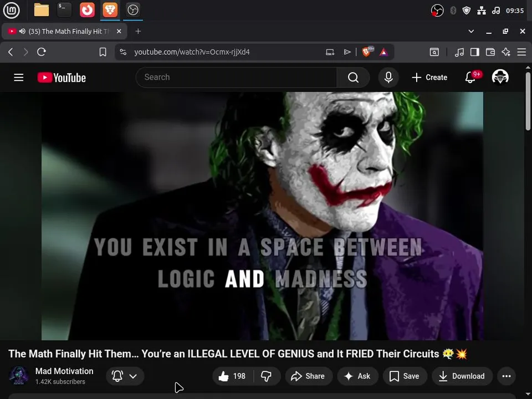The height and width of the screenshot is (399, 532).
Task: Reload the current page
Action: (x=42, y=52)
